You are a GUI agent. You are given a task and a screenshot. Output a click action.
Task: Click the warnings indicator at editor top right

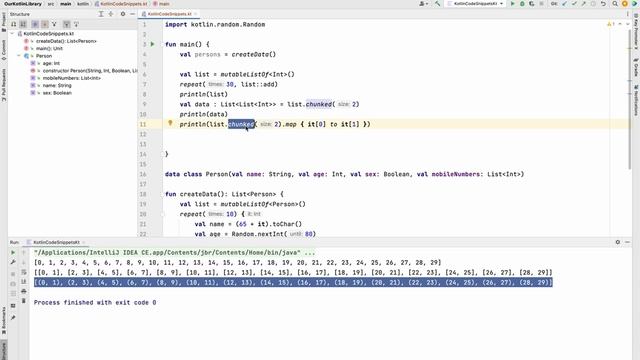tap(610, 24)
